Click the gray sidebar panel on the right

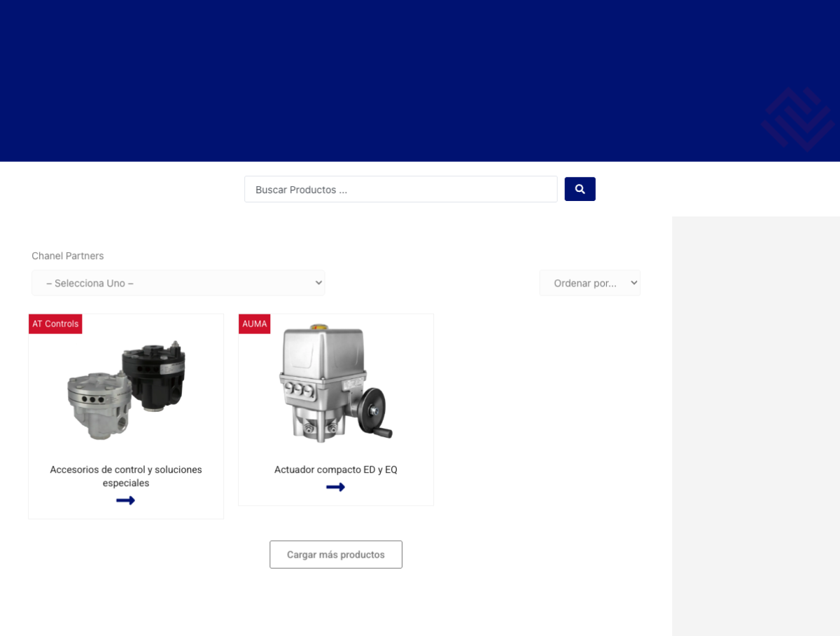pos(756,420)
